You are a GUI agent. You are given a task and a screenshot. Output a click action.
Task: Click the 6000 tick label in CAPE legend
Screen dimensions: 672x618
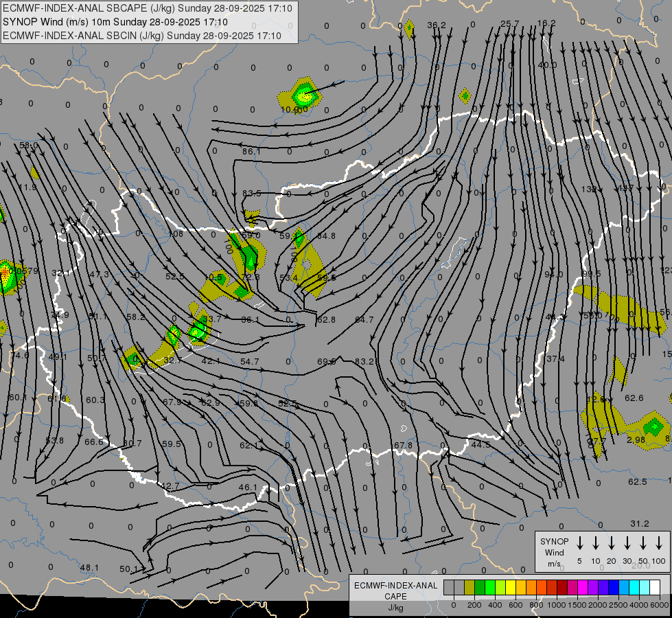[661, 605]
